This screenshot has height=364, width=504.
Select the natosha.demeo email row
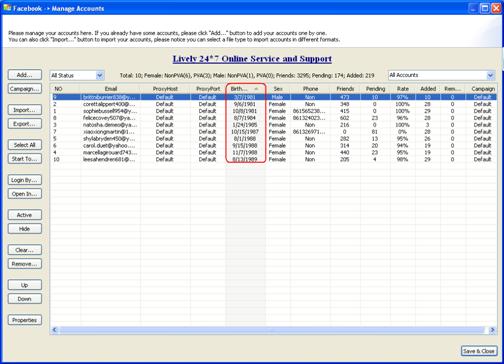273,125
